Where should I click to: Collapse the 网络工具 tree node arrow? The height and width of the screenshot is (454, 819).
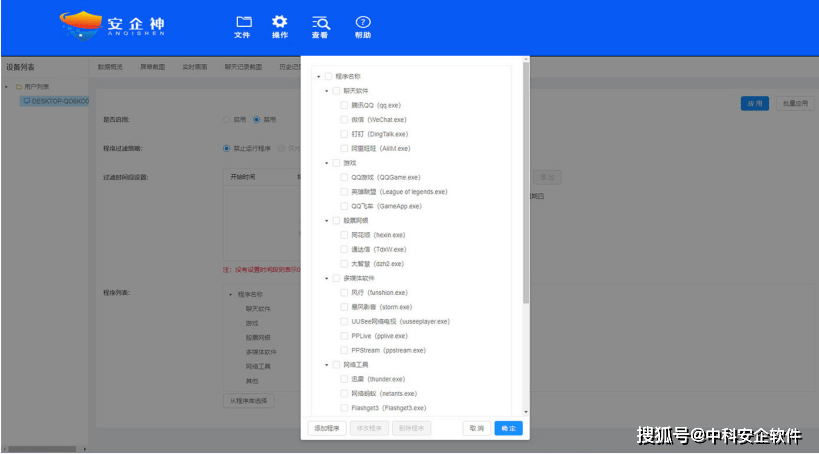[x=327, y=365]
